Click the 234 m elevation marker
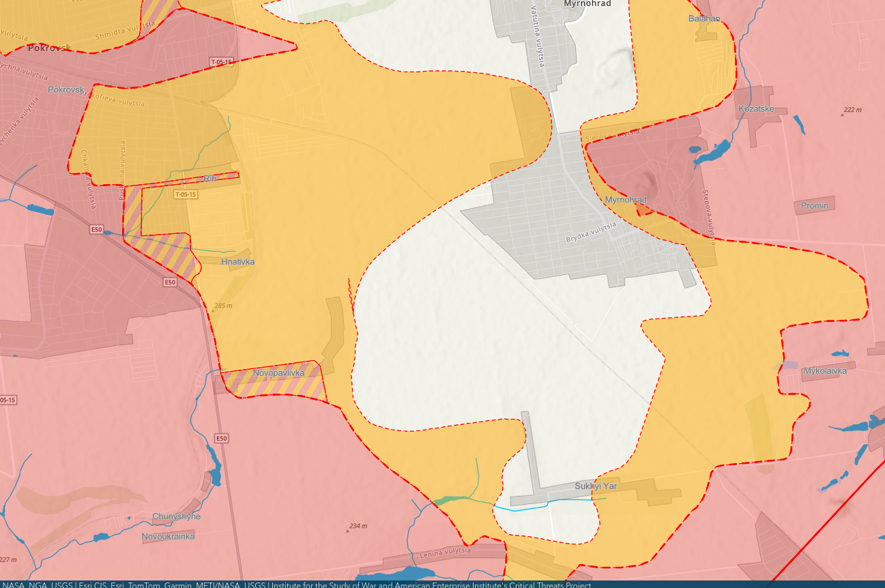885x588 pixels. 356,527
